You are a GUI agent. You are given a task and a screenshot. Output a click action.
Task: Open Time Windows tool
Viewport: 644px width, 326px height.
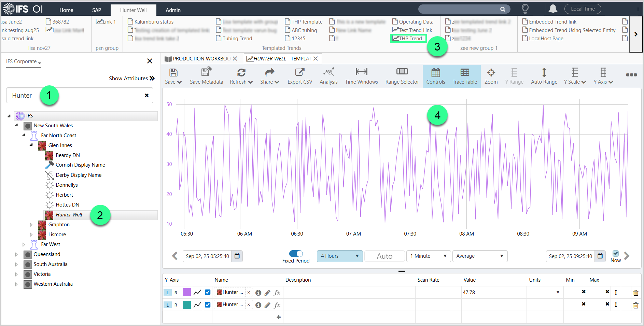point(361,72)
